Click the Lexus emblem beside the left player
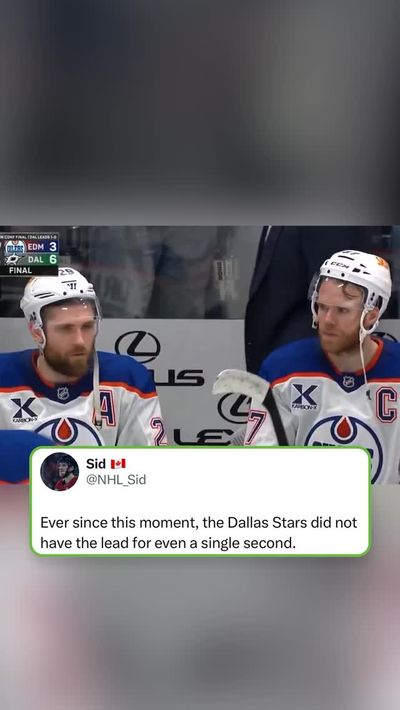 [x=137, y=347]
